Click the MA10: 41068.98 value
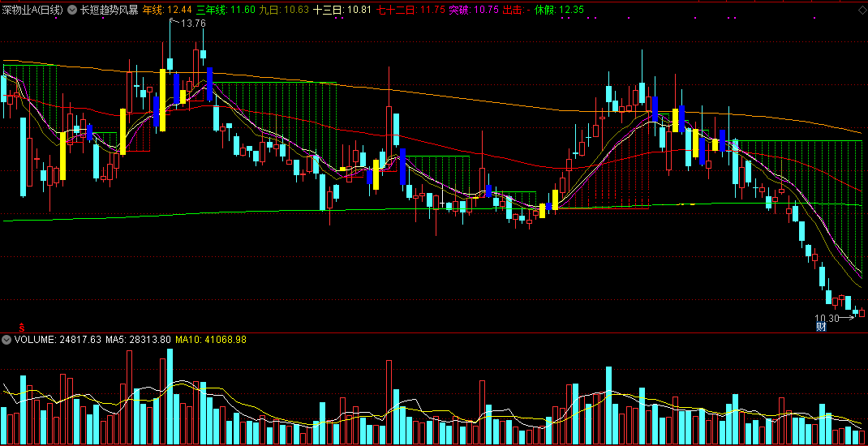This screenshot has width=868, height=446. pyautogui.click(x=210, y=339)
